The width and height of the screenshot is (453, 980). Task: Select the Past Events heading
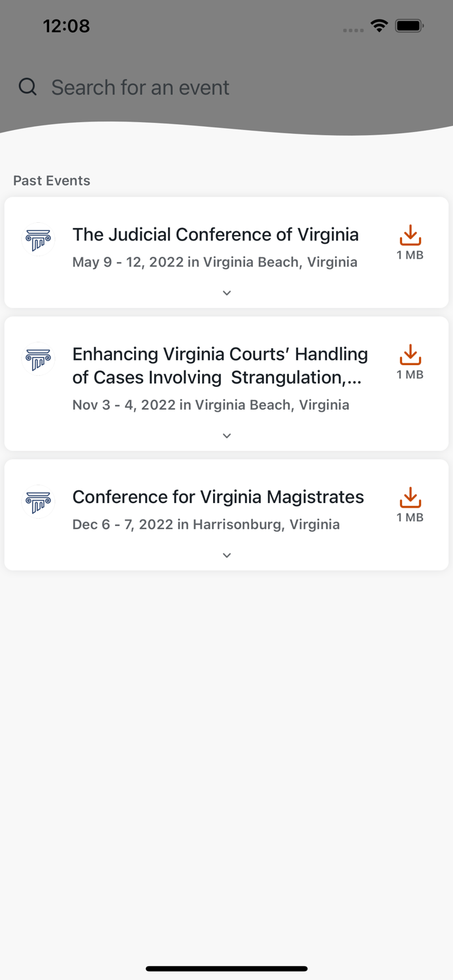click(x=51, y=180)
